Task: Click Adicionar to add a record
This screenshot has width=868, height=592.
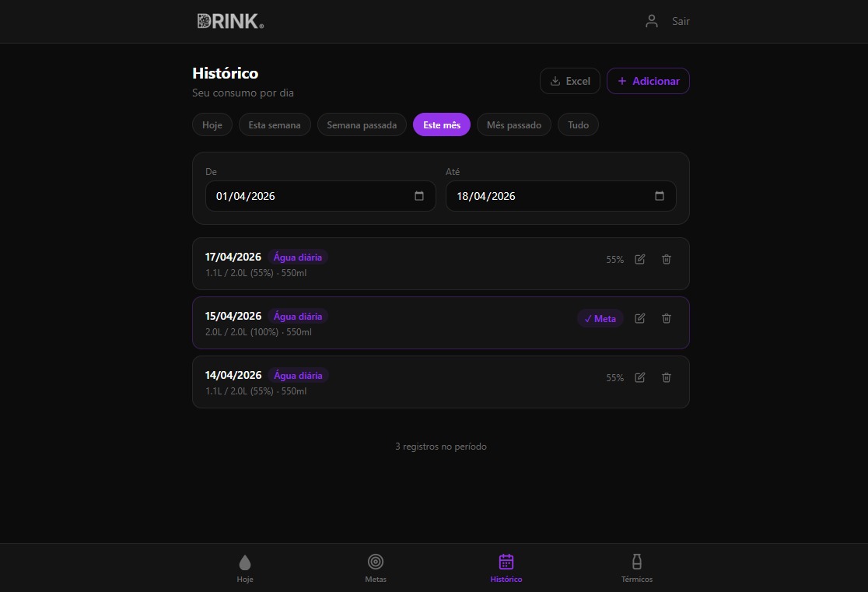Action: (648, 80)
